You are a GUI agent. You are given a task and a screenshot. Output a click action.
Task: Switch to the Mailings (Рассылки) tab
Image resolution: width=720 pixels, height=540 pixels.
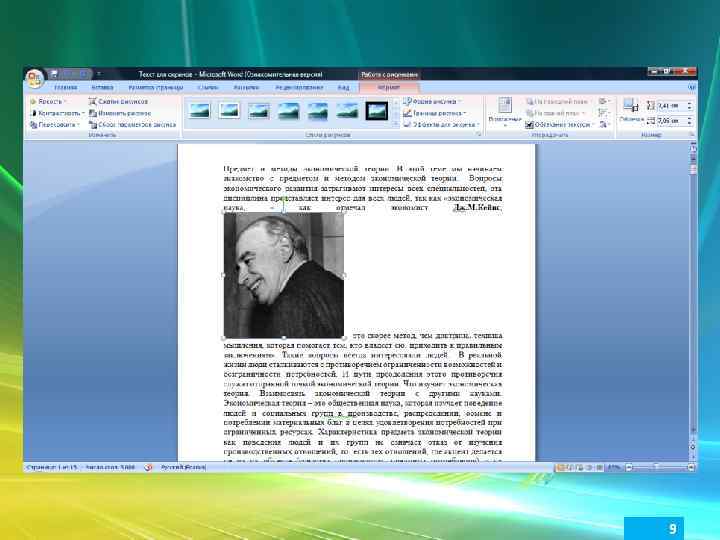[246, 87]
